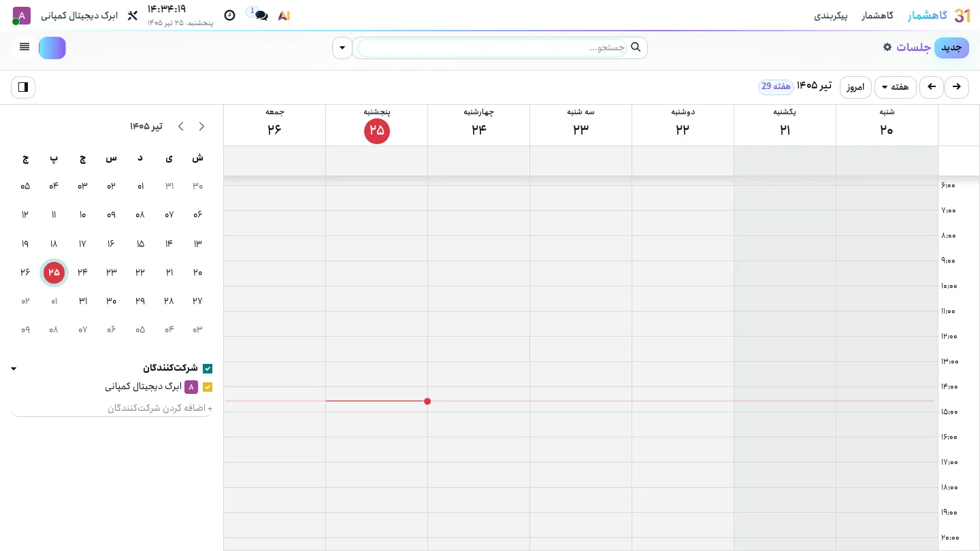980x551 pixels.
Task: Select the جمعه ۲۶ column header
Action: point(274,124)
